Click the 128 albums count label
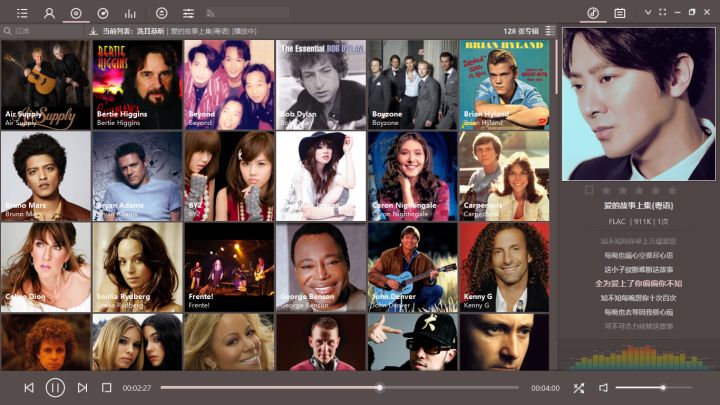This screenshot has height=405, width=720. (x=521, y=31)
